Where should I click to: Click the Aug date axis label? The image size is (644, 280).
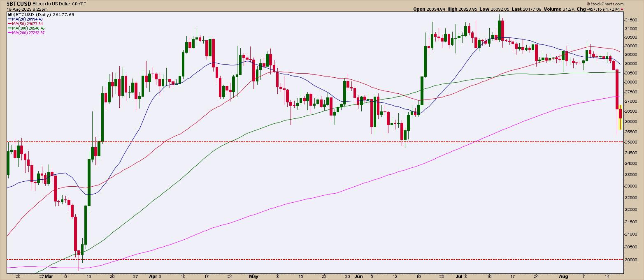click(564, 277)
